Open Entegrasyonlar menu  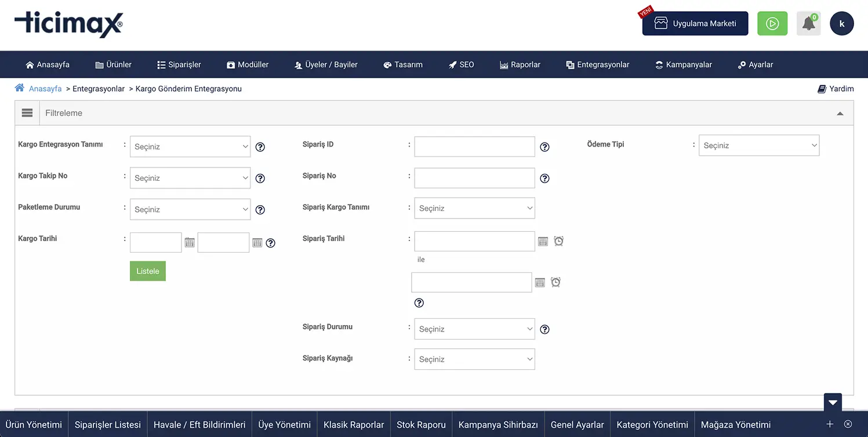pyautogui.click(x=598, y=64)
